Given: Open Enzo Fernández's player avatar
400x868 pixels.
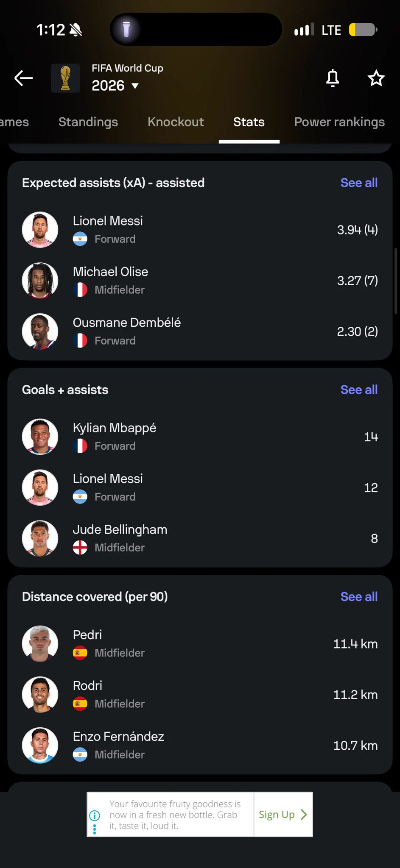Looking at the screenshot, I should 40,745.
